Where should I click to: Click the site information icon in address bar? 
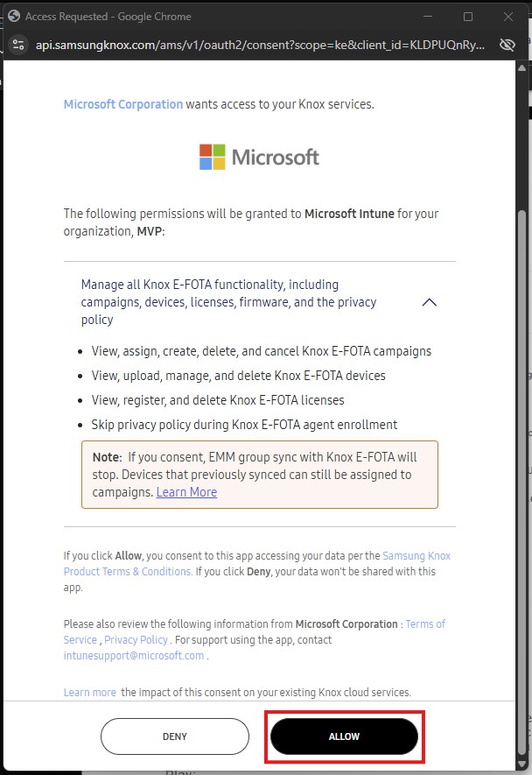tap(18, 45)
